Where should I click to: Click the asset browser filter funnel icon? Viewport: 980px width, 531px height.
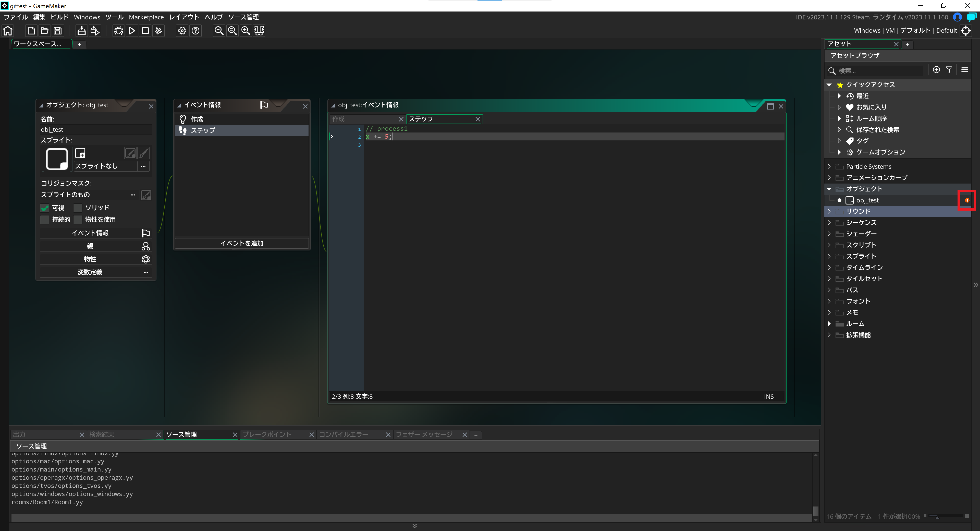pos(948,70)
